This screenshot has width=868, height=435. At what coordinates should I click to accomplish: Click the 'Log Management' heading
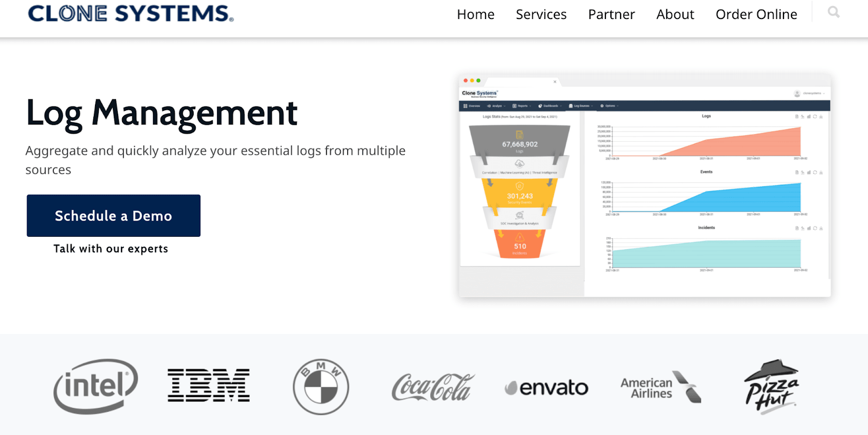[x=162, y=113]
